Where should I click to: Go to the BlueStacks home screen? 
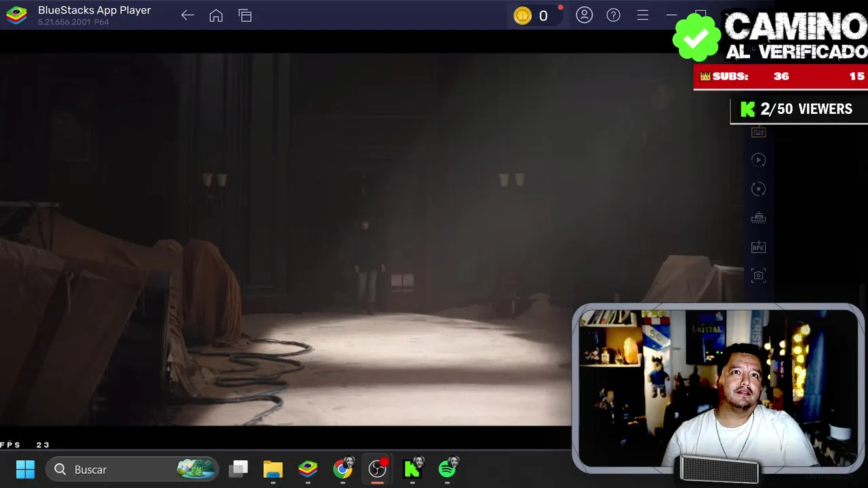pyautogui.click(x=216, y=16)
